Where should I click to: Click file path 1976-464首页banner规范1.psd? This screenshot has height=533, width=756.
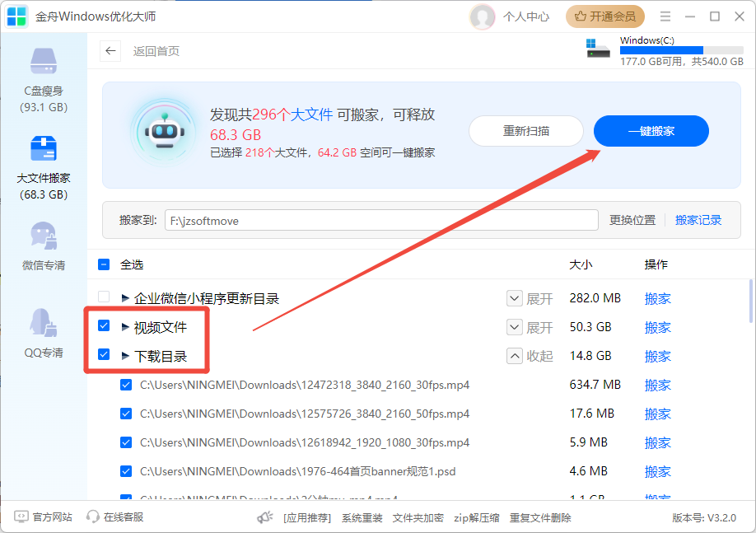click(298, 471)
